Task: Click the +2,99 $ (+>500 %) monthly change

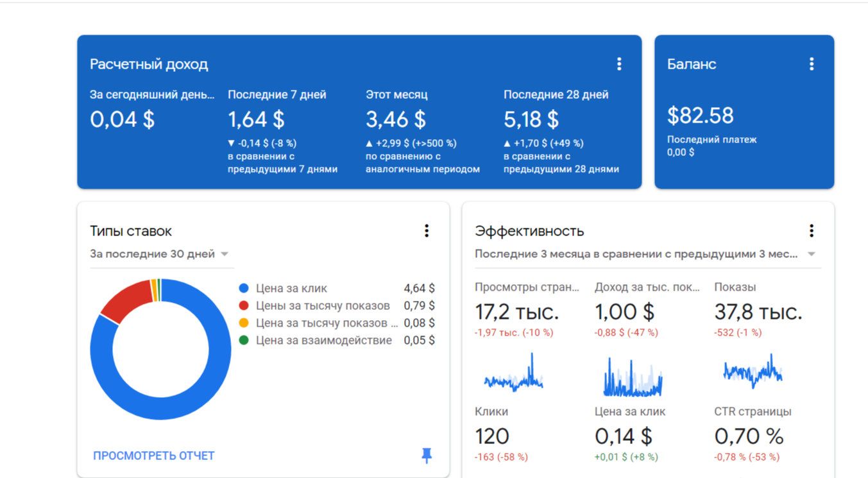Action: click(x=411, y=144)
